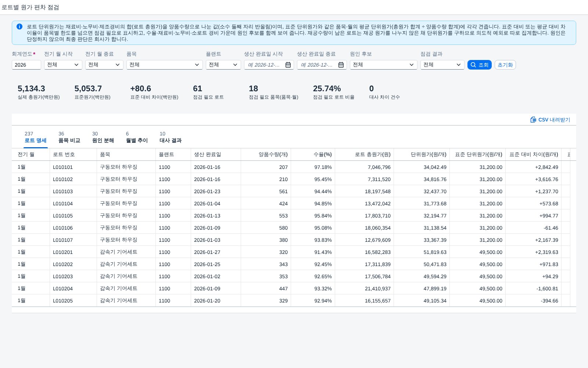Switch to the 품목 비교 tab
Viewport: 588px width, 368px height.
(x=69, y=137)
